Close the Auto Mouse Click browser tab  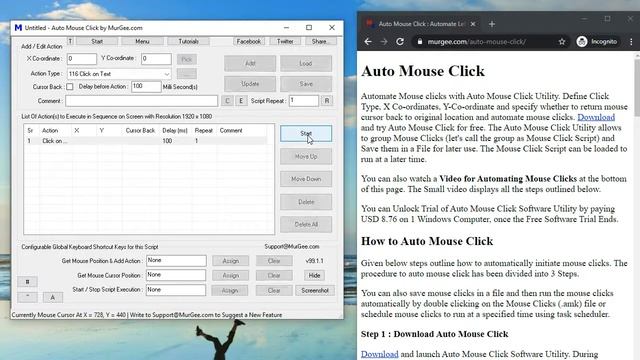tap(473, 24)
